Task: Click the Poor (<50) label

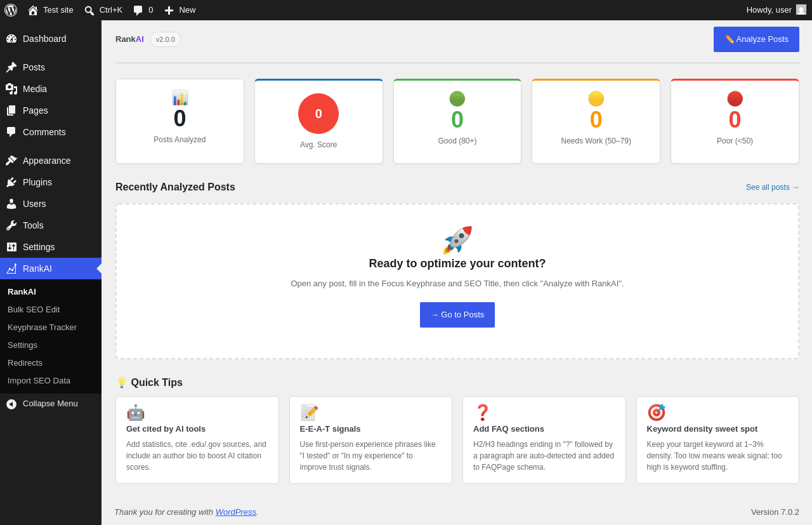Action: tap(735, 141)
